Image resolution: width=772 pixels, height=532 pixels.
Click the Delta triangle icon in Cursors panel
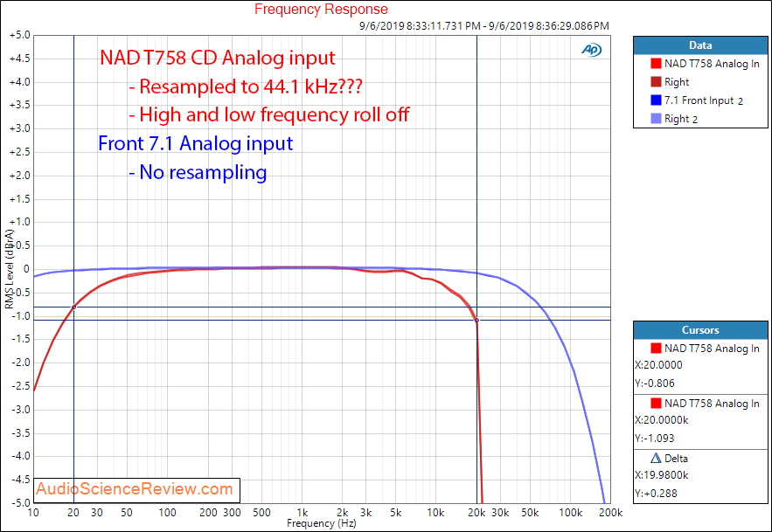(656, 458)
